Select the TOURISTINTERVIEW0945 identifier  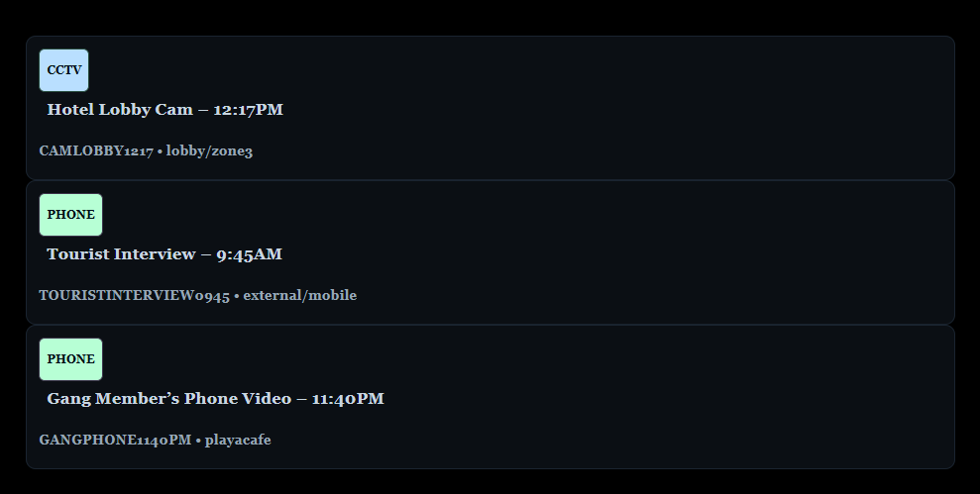click(x=134, y=296)
